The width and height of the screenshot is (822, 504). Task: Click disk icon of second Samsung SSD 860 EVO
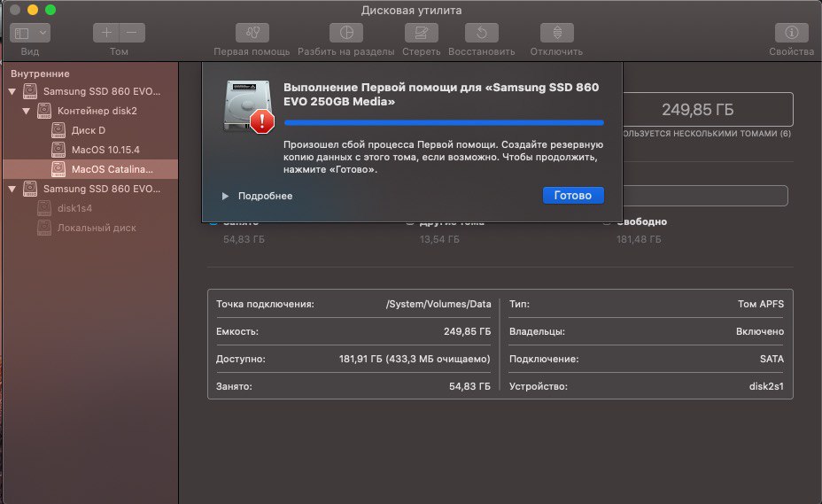[30, 189]
